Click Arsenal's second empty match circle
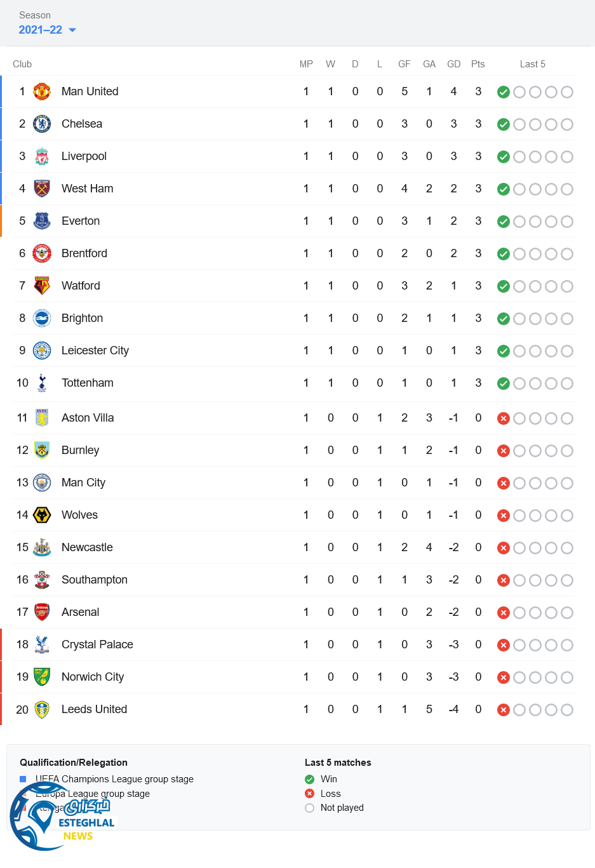 click(535, 613)
